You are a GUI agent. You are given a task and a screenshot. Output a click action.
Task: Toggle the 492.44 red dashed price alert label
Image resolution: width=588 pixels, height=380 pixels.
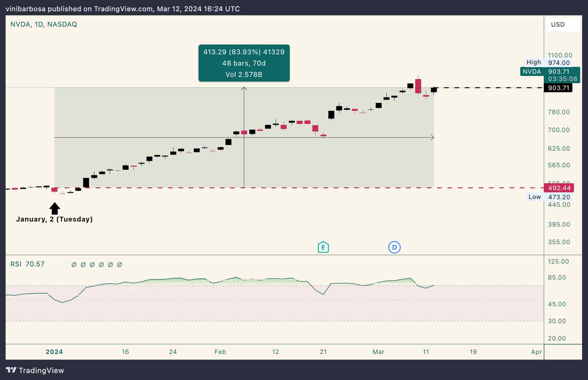click(x=559, y=188)
